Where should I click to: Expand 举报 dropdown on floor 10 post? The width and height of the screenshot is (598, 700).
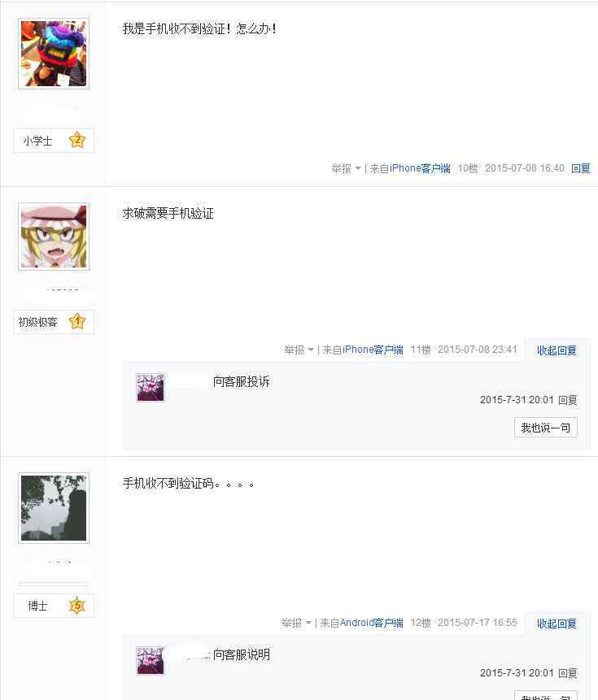click(x=346, y=168)
